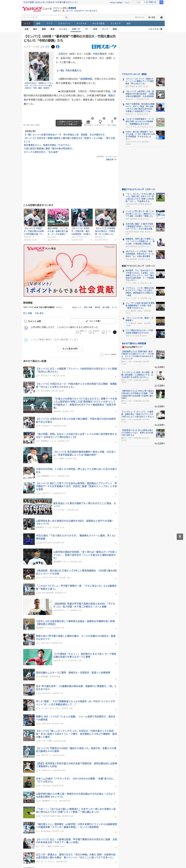Screen dimensions: 186x868
Task: Open 購入履歴 link
Action: click(x=152, y=18)
